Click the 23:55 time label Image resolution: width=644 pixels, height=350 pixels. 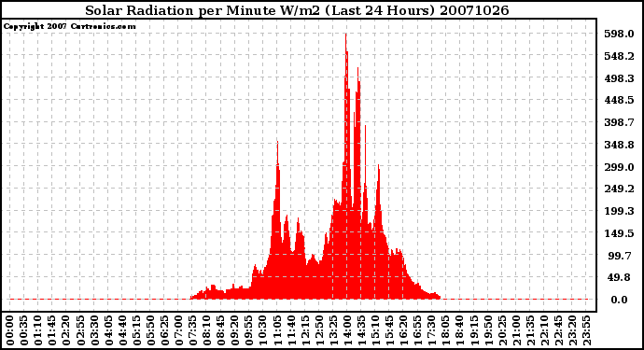pos(586,330)
